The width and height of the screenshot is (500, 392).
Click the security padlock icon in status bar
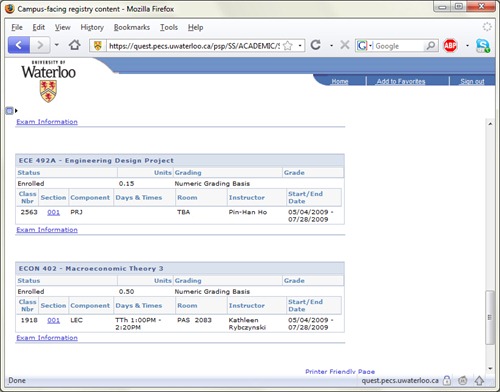447,380
